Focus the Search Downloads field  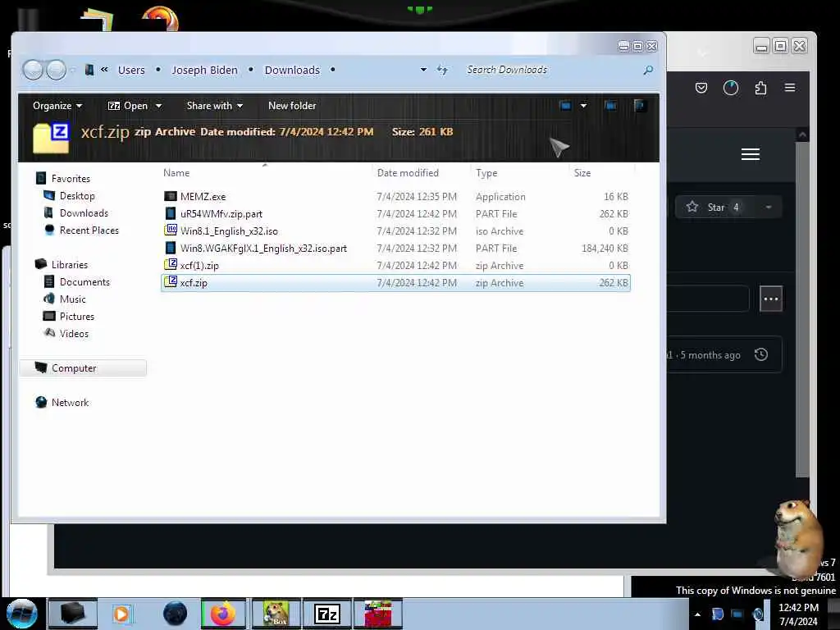pyautogui.click(x=552, y=70)
